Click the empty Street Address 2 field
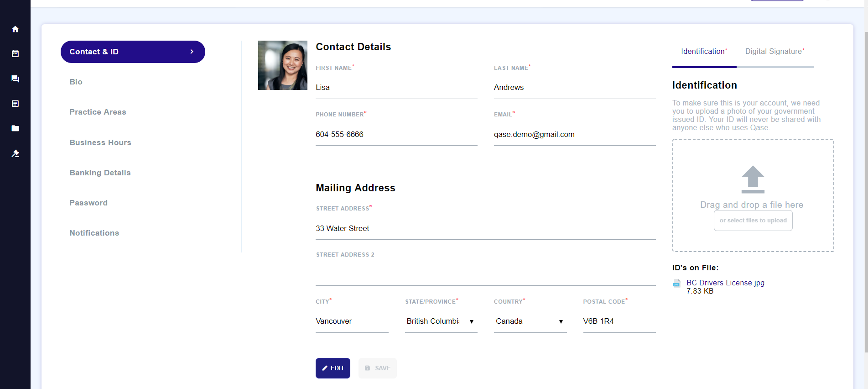Image resolution: width=868 pixels, height=389 pixels. click(x=486, y=275)
